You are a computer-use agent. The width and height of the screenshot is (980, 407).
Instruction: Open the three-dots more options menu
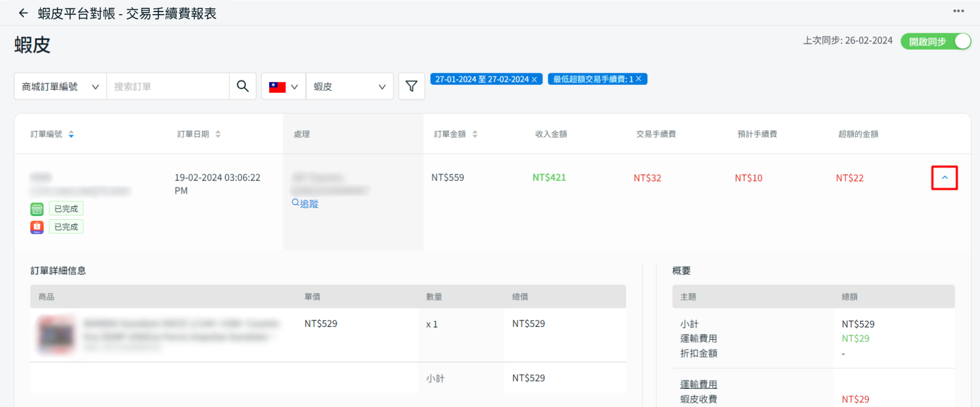(x=958, y=11)
